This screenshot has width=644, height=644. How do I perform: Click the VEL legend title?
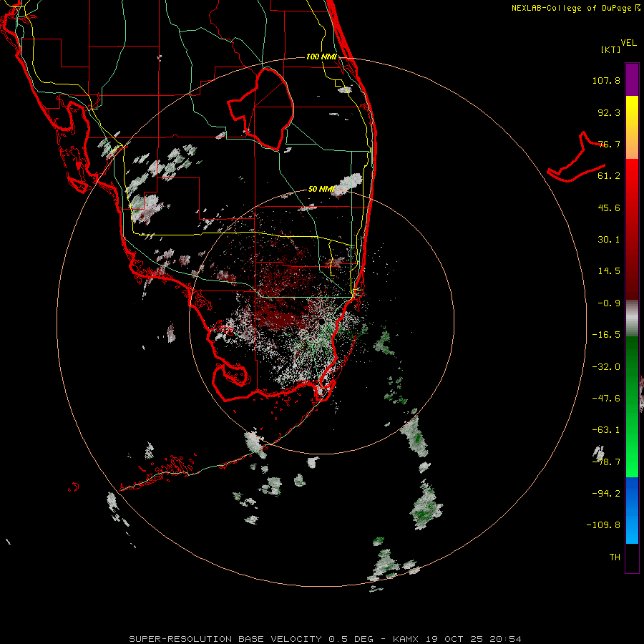[x=628, y=43]
